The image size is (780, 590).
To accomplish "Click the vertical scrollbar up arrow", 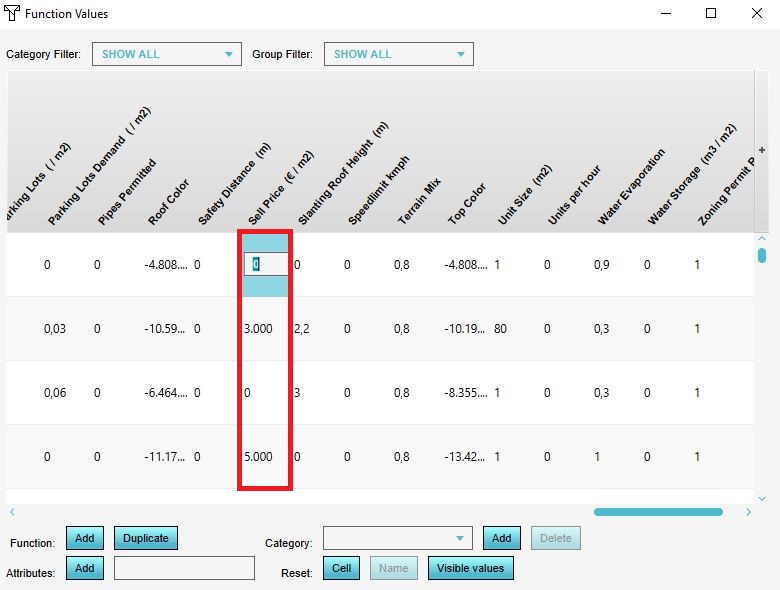I will coord(762,239).
